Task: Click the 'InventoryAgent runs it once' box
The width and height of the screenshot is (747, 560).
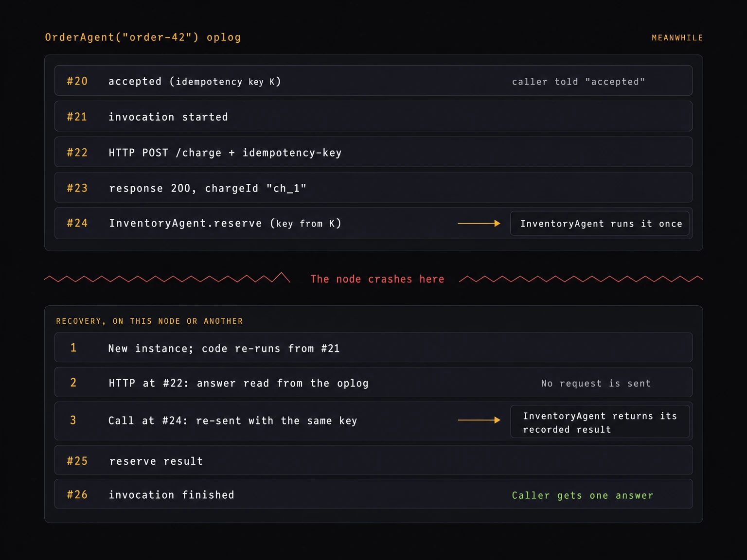Action: point(600,224)
